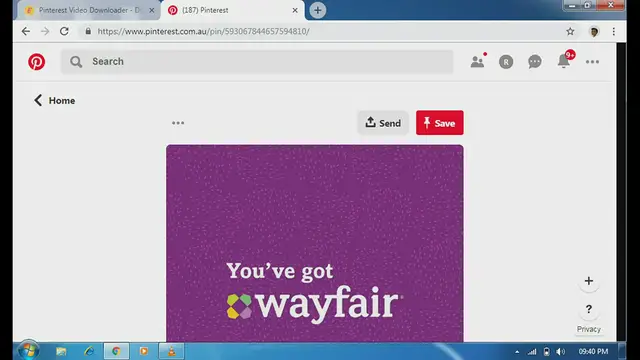640x360 pixels.
Task: Open Windows Explorer from the taskbar
Action: coord(61,351)
